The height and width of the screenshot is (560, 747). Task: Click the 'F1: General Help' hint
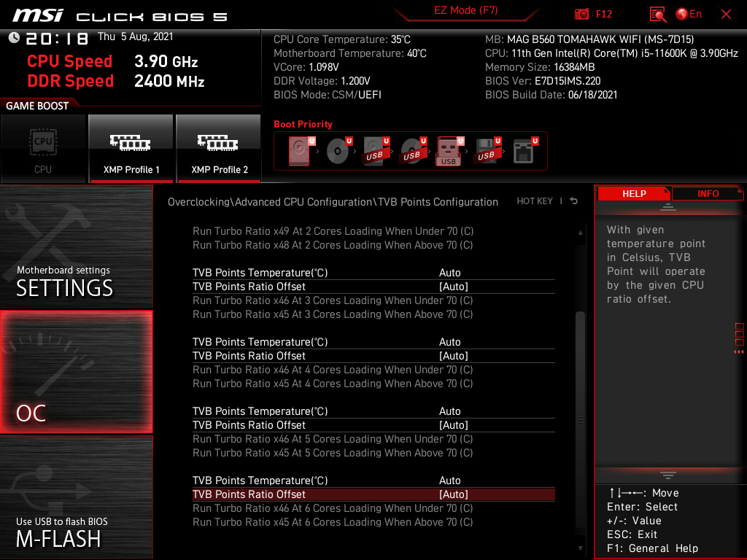tap(652, 548)
